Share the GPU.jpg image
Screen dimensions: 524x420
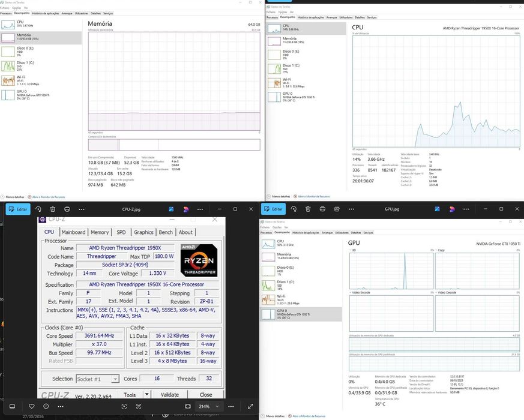(337, 209)
